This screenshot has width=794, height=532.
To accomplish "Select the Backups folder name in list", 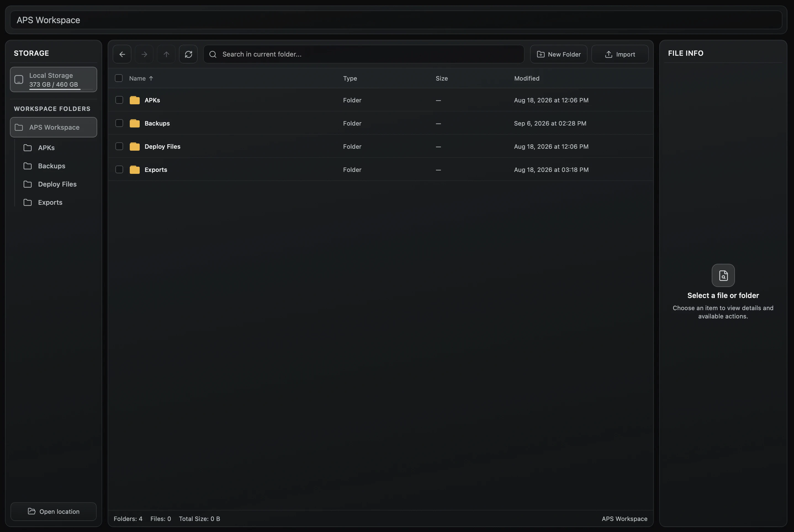I will (x=157, y=123).
